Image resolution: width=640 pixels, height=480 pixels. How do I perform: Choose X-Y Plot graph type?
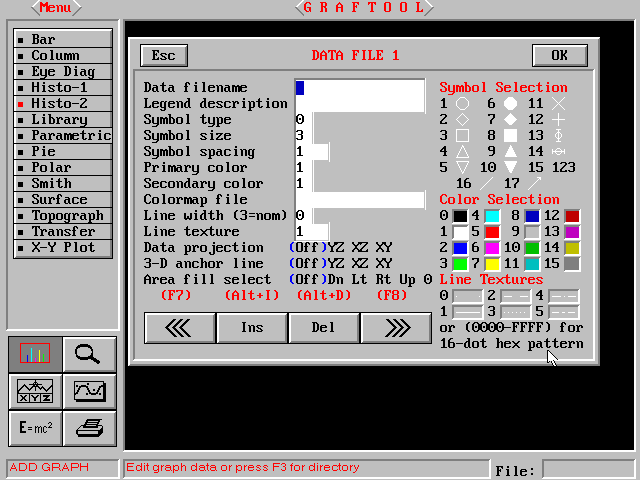(63, 247)
